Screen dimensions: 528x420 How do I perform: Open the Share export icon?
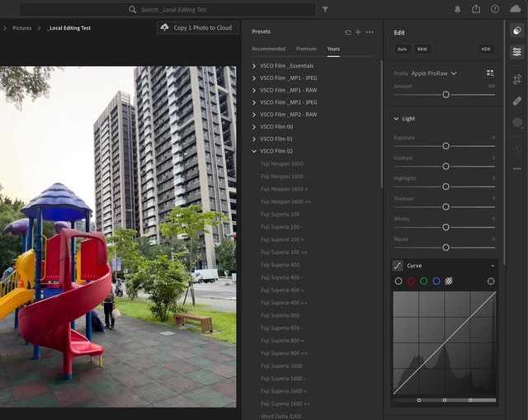(476, 9)
